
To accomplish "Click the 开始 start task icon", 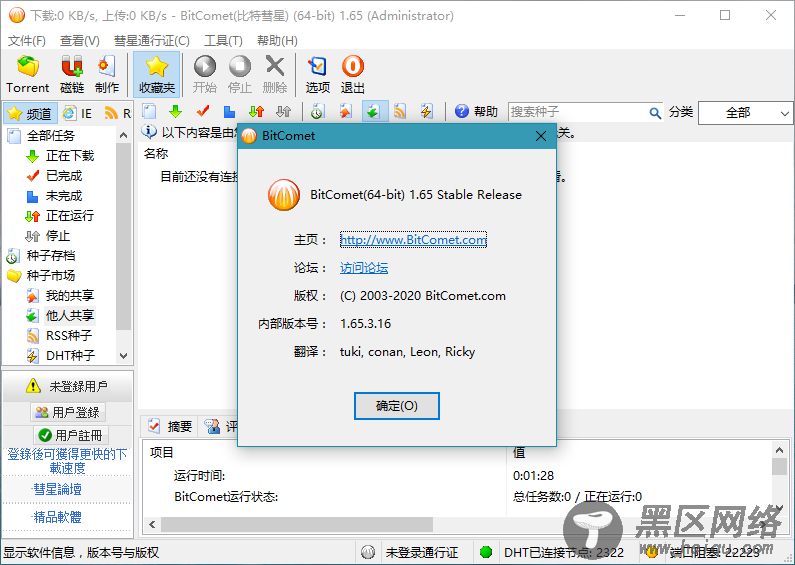I will pyautogui.click(x=205, y=74).
